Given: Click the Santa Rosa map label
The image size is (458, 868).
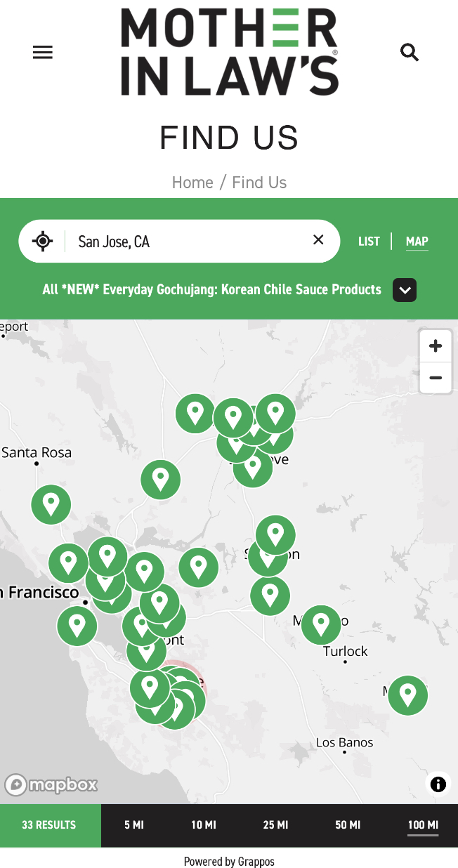Looking at the screenshot, I should click(x=37, y=452).
